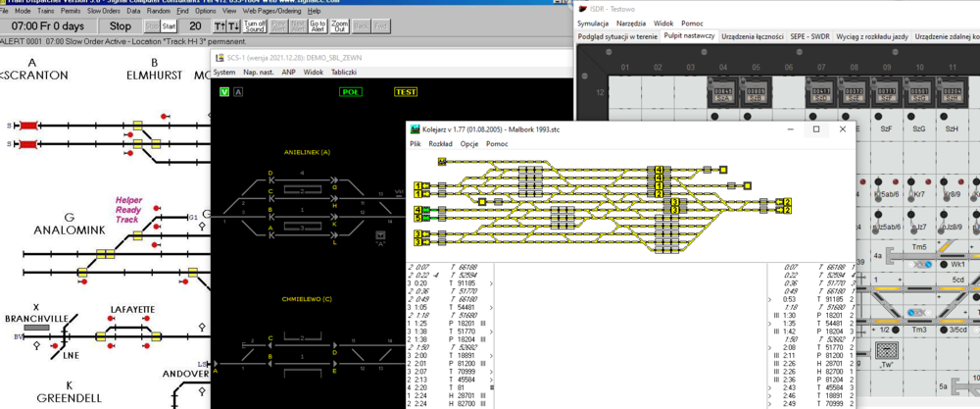Click the T-up arrow toolbar icon

click(x=220, y=26)
